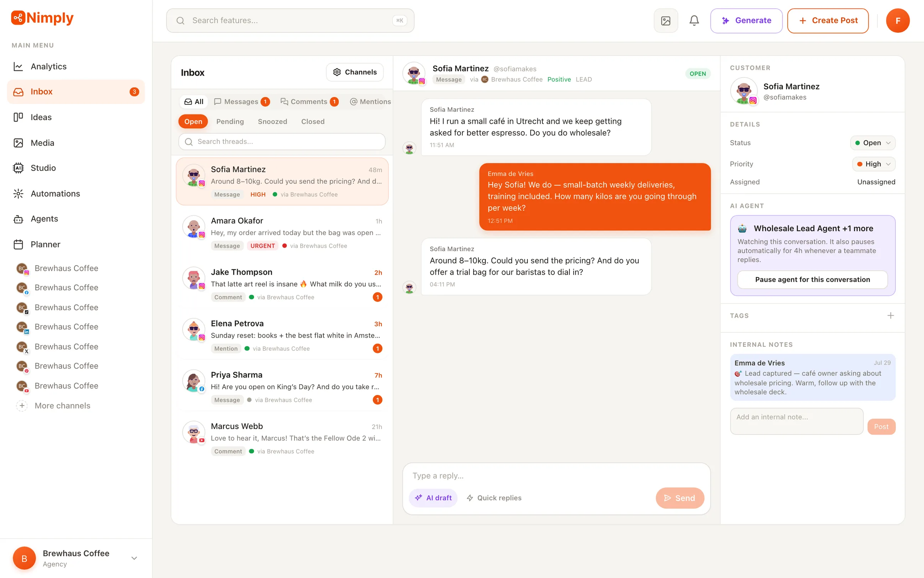Open the Priya Sharma thread
Screen dimensions: 924x578
pyautogui.click(x=282, y=387)
